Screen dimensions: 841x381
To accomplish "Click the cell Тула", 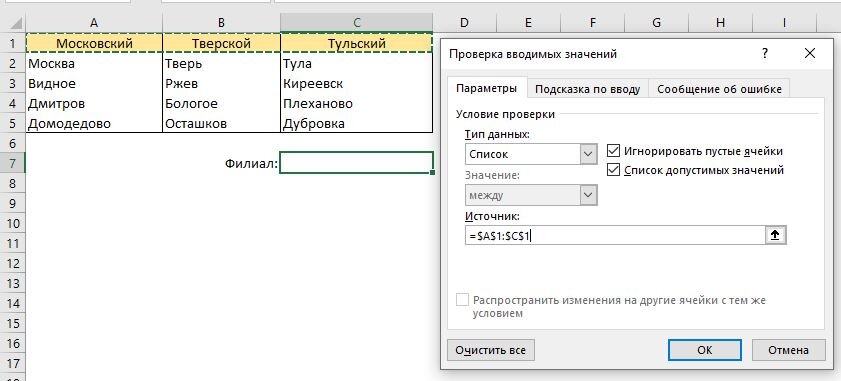I will pos(357,64).
